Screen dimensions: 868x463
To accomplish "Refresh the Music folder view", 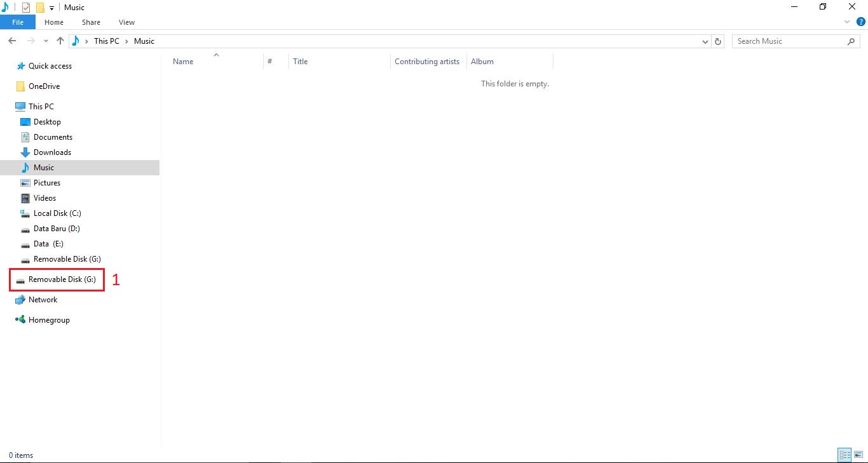I will pyautogui.click(x=718, y=41).
